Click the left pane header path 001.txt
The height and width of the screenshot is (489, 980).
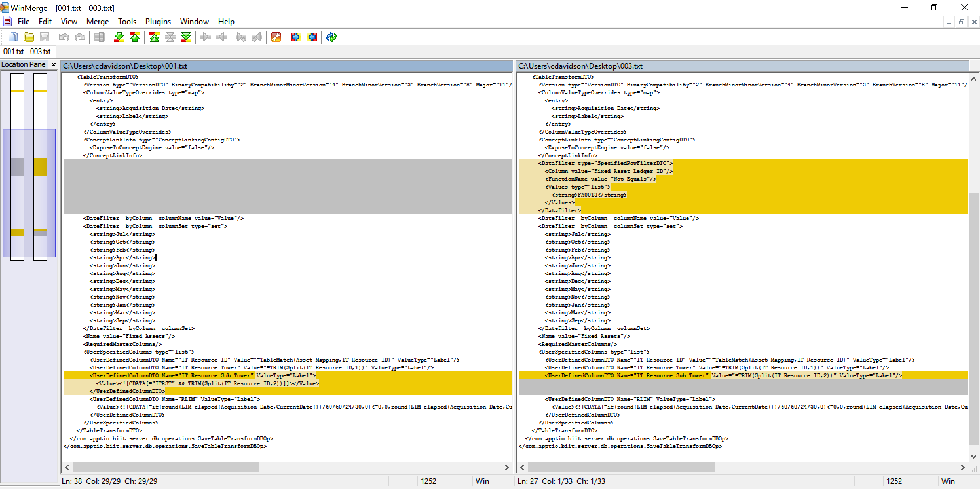[x=287, y=66]
